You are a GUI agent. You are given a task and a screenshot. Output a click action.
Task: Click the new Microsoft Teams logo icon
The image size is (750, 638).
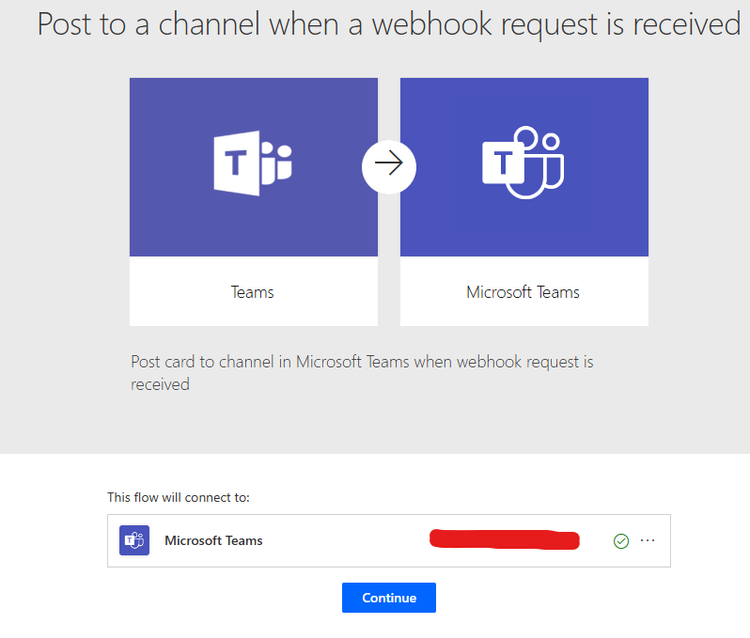[523, 163]
